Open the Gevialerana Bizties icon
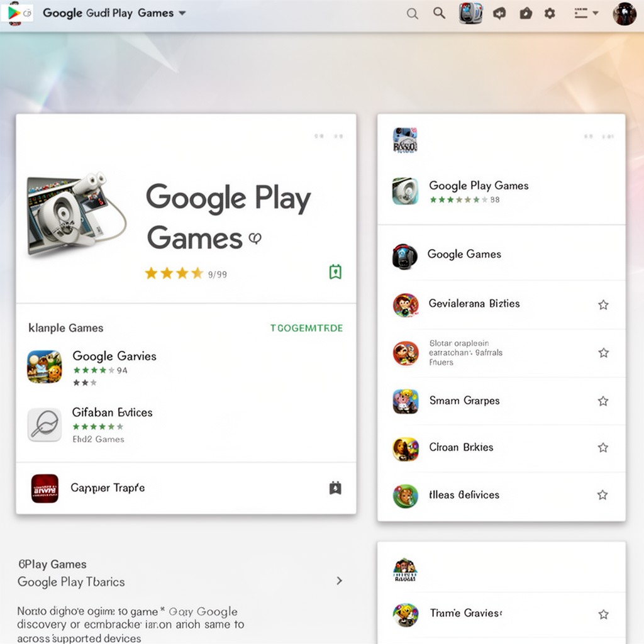The image size is (644, 644). tap(406, 305)
